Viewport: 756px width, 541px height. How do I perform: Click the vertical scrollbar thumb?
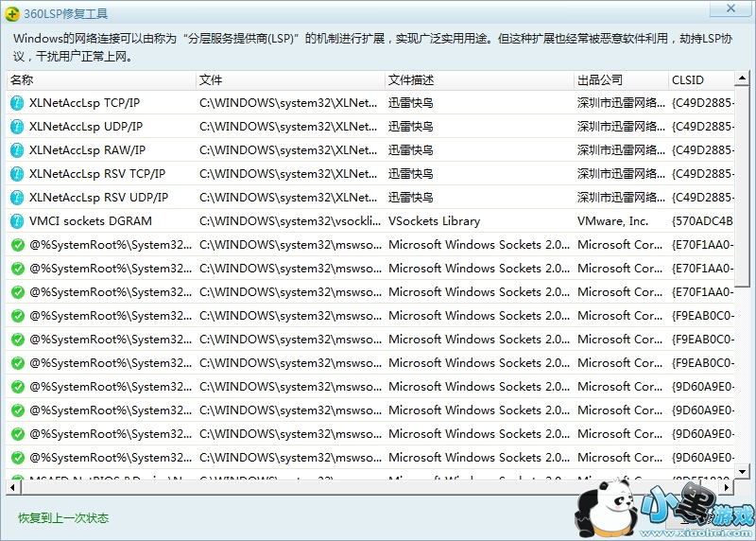(742, 185)
